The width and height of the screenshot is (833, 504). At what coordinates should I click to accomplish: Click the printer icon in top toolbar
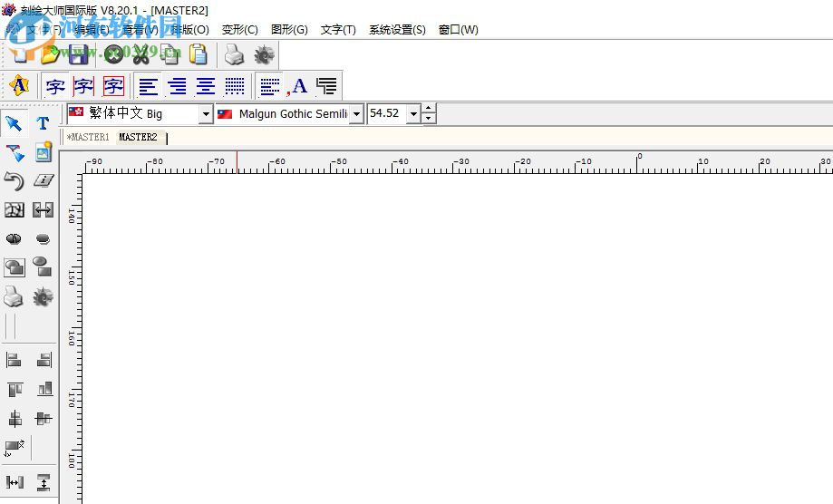[x=234, y=54]
